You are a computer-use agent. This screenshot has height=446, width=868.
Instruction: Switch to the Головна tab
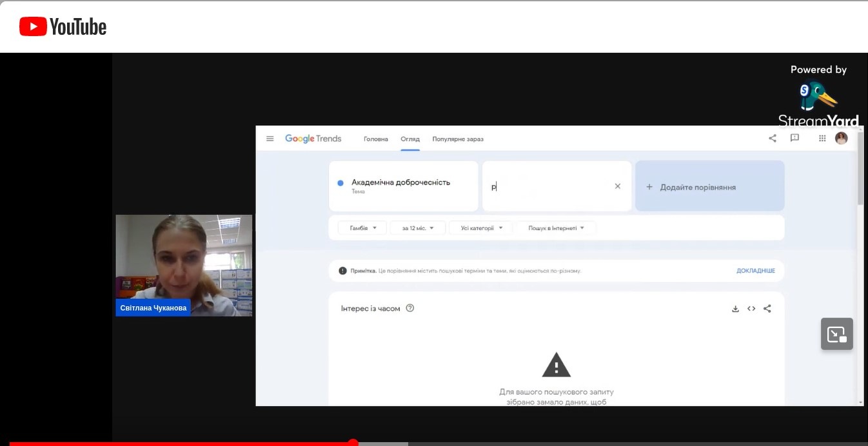[376, 139]
